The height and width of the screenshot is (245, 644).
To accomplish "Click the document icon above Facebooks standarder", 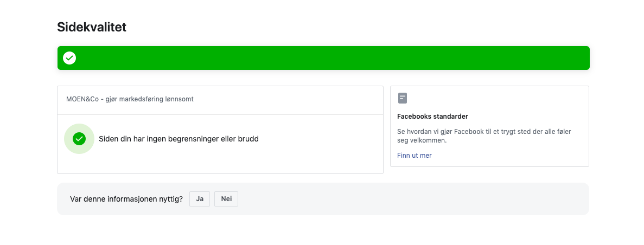I will pyautogui.click(x=403, y=98).
